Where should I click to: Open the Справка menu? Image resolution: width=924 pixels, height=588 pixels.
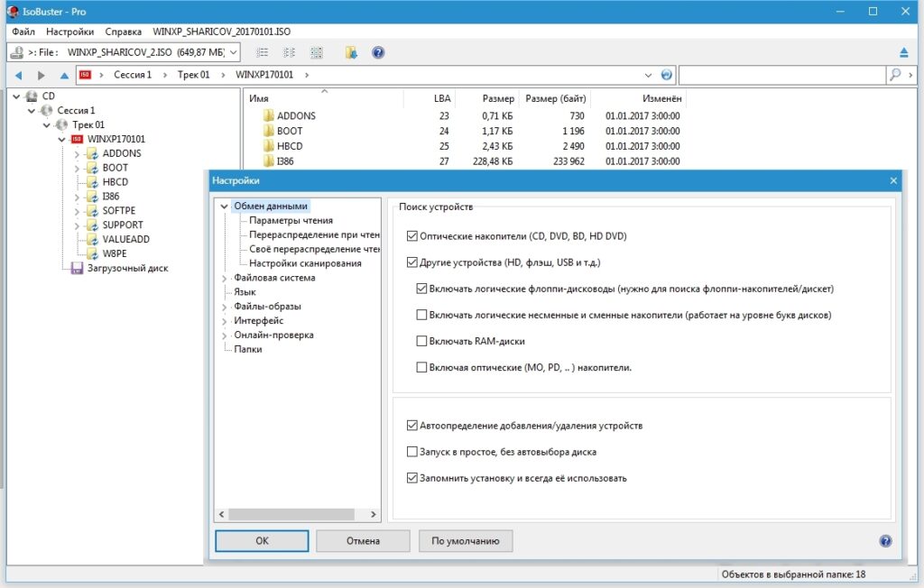(123, 32)
